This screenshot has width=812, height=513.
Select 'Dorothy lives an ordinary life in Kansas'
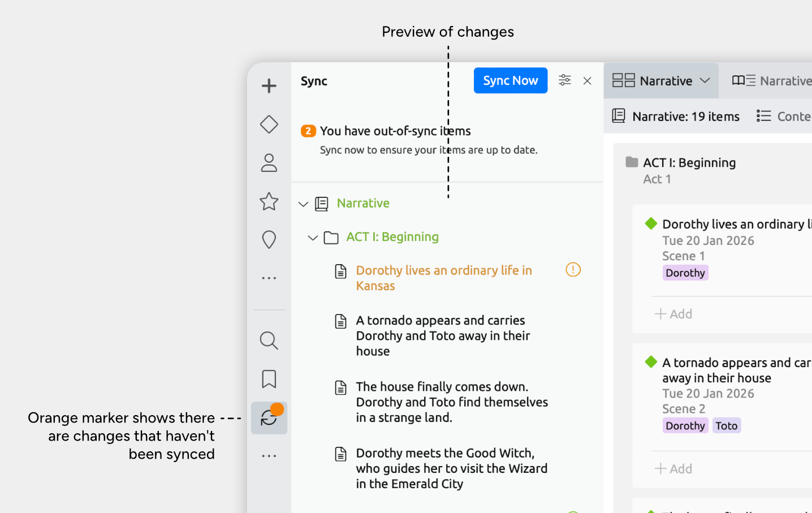[x=444, y=278]
